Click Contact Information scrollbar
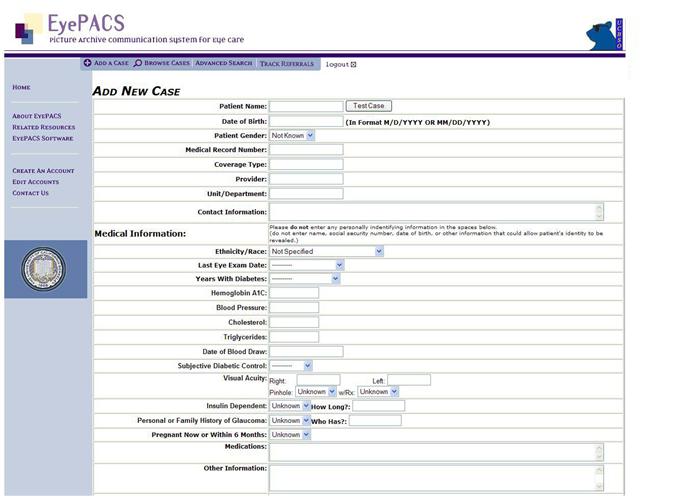Screen dimensions: 683x498 (599, 212)
